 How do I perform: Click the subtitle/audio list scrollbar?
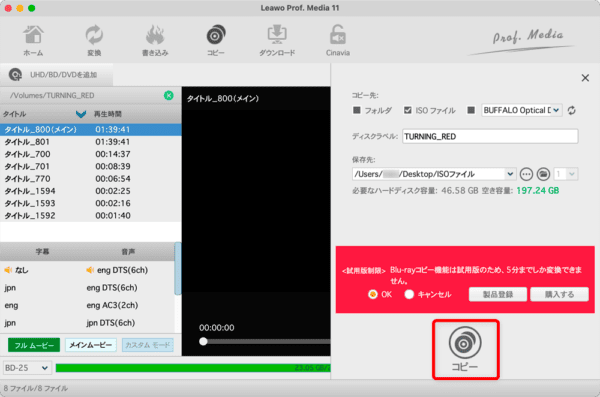coord(178,269)
